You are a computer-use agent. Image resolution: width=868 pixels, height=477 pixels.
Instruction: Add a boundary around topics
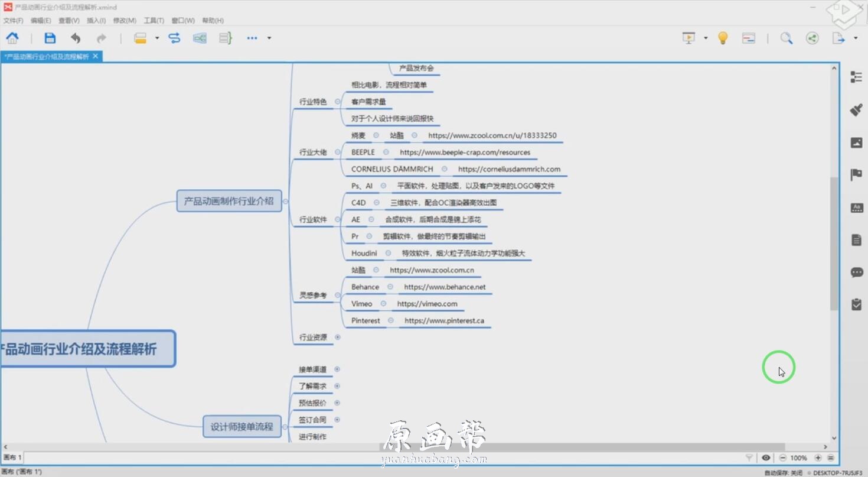[200, 38]
